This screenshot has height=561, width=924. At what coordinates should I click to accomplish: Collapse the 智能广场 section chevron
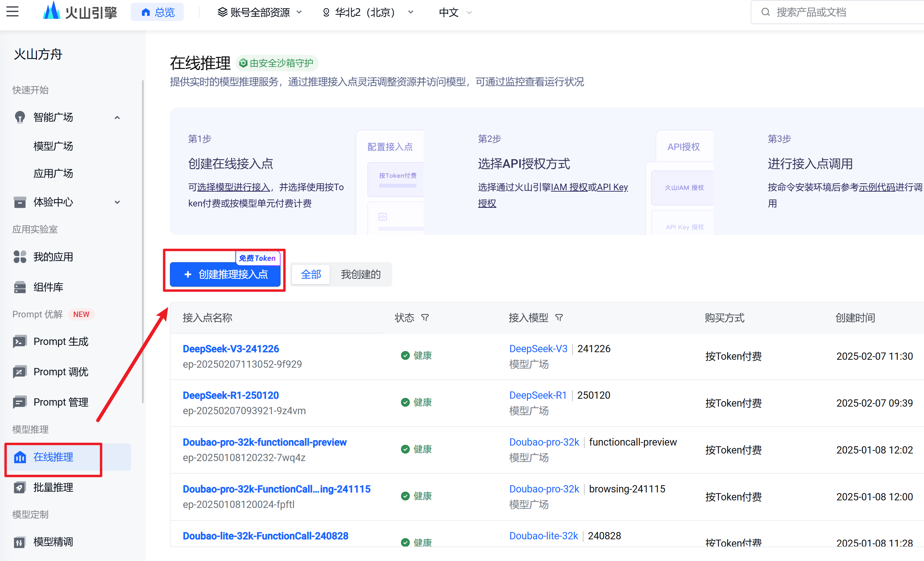tap(118, 118)
